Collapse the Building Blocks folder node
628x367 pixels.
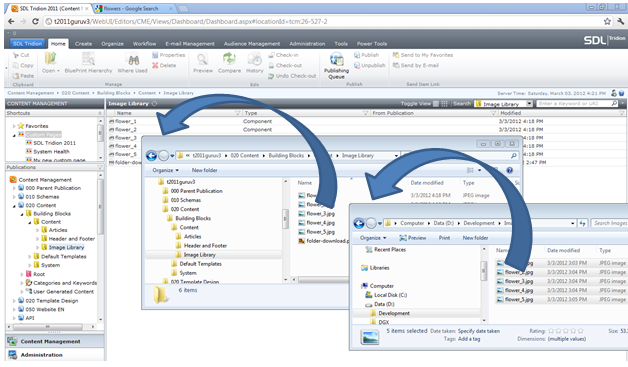[x=22, y=214]
